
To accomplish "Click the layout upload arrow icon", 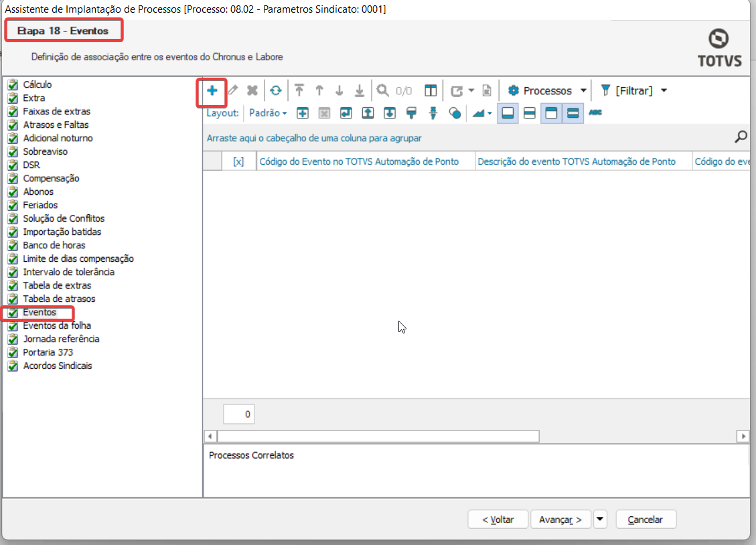I will tap(368, 113).
